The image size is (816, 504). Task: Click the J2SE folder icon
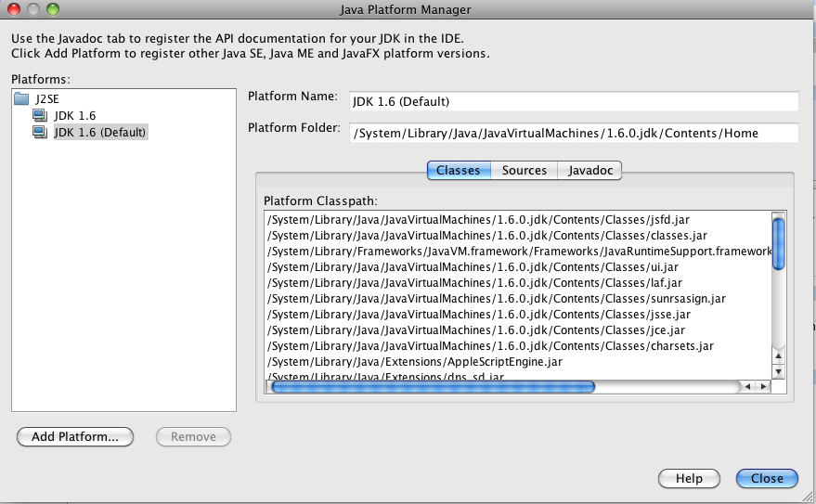click(x=22, y=98)
